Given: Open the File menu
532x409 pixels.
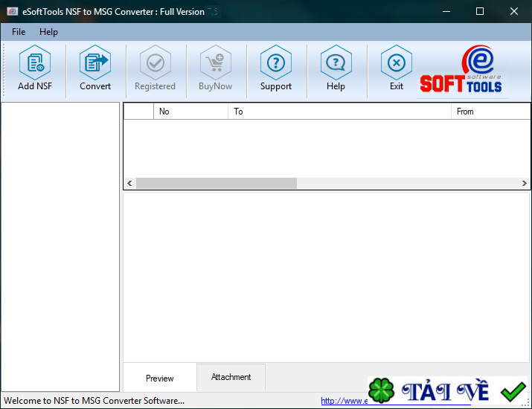Looking at the screenshot, I should point(19,32).
